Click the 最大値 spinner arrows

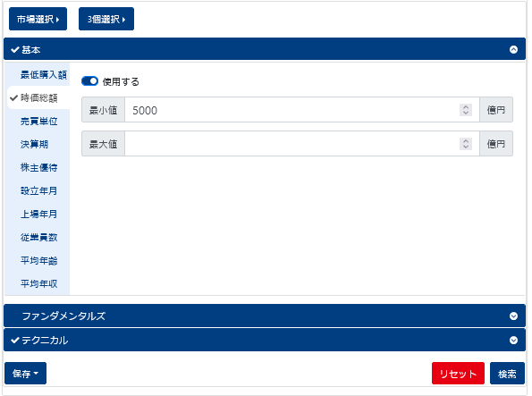coord(466,144)
